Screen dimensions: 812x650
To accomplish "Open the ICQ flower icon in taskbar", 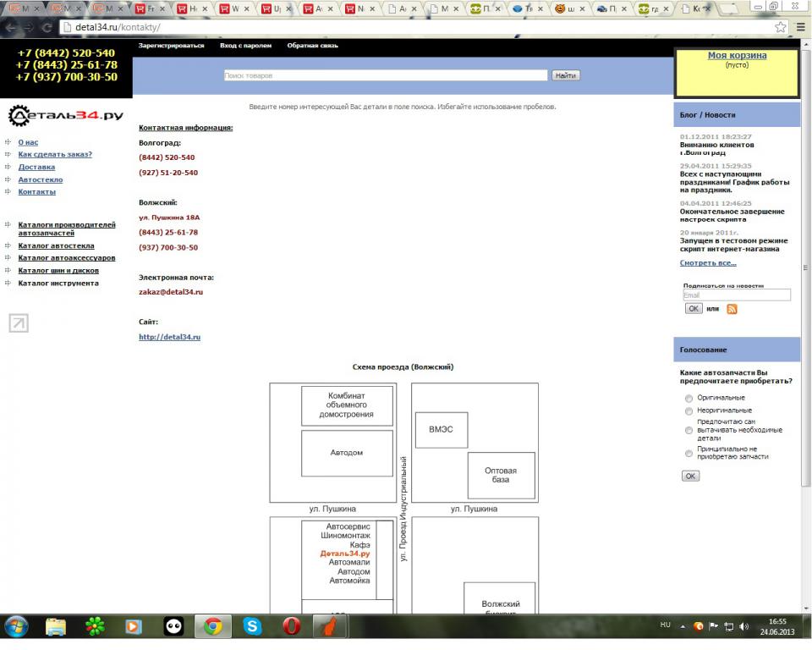I will coord(96,626).
